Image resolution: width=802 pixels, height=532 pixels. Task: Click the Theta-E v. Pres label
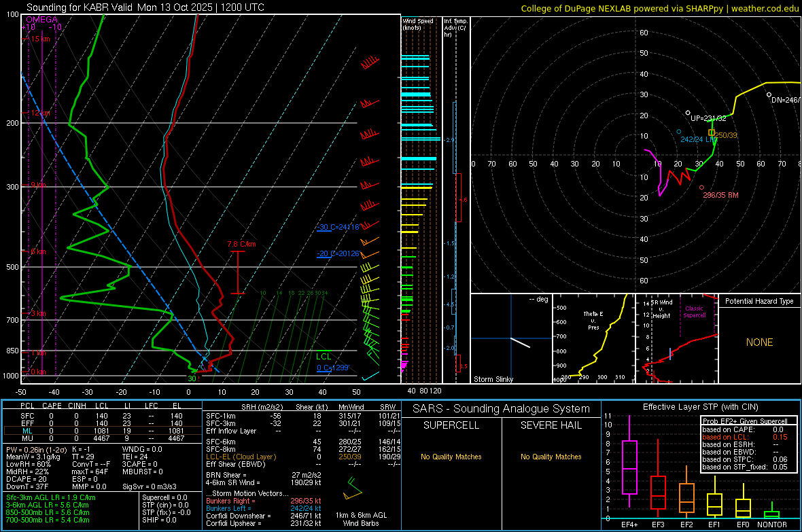tap(593, 321)
